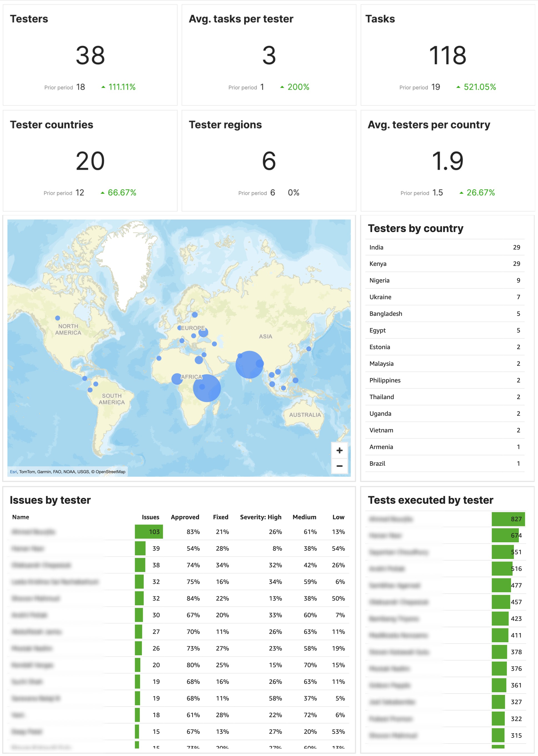The width and height of the screenshot is (538, 756).
Task: Zoom out on the world map
Action: pyautogui.click(x=339, y=465)
